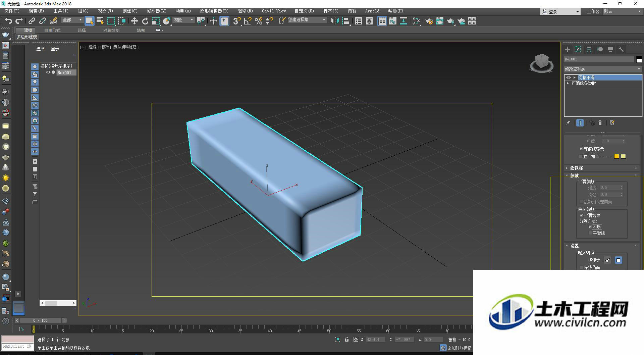Open the 编辑(E) menu
This screenshot has height=355, width=644.
[36, 11]
